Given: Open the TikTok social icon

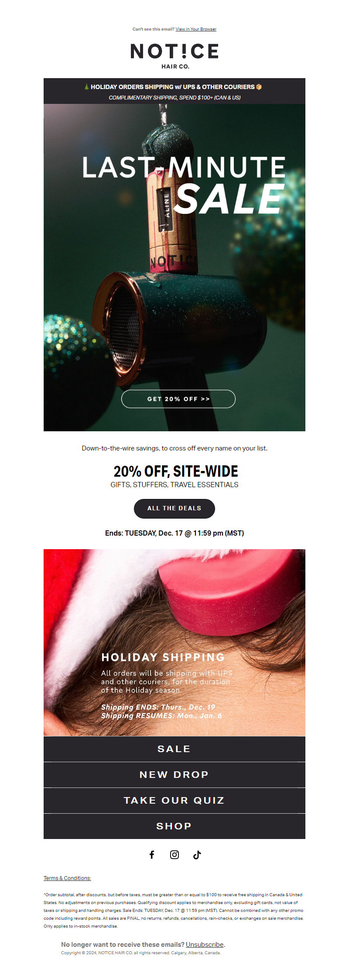Looking at the screenshot, I should pyautogui.click(x=197, y=855).
